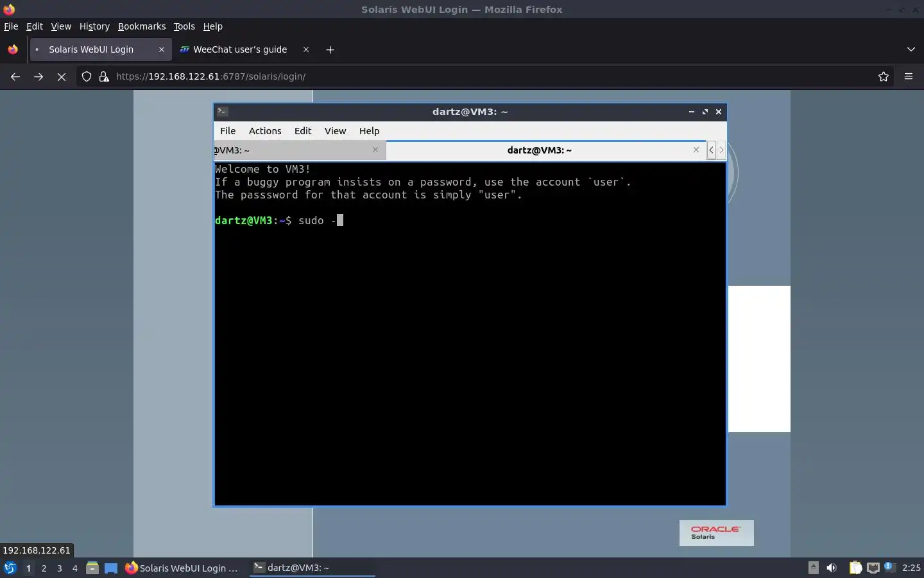Open the clipboard manager tray icon
Image resolution: width=924 pixels, height=578 pixels.
(855, 568)
